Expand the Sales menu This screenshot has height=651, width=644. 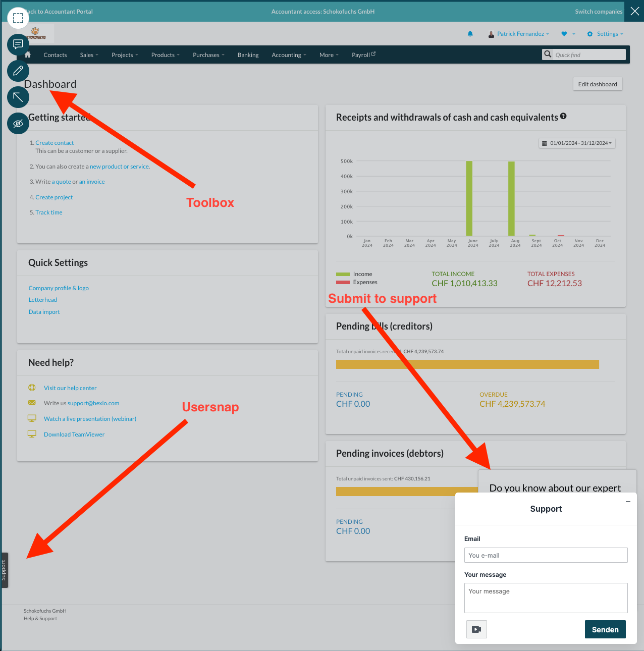click(x=89, y=55)
